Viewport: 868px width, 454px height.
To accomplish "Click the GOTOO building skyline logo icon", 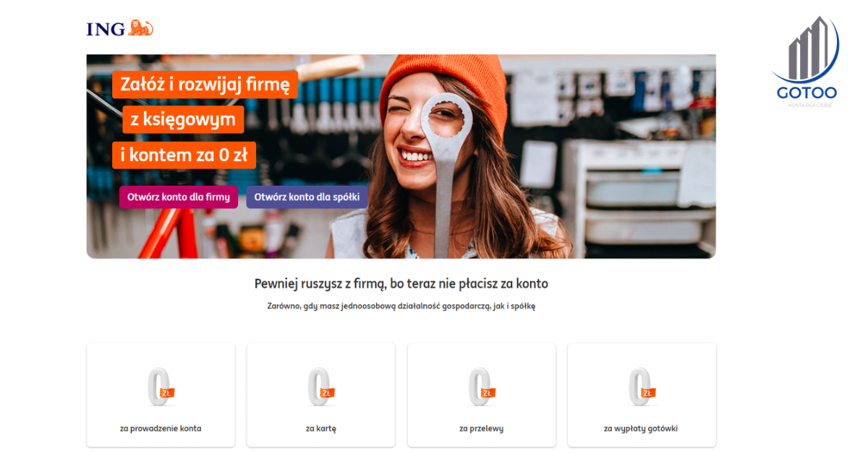I will point(806,51).
